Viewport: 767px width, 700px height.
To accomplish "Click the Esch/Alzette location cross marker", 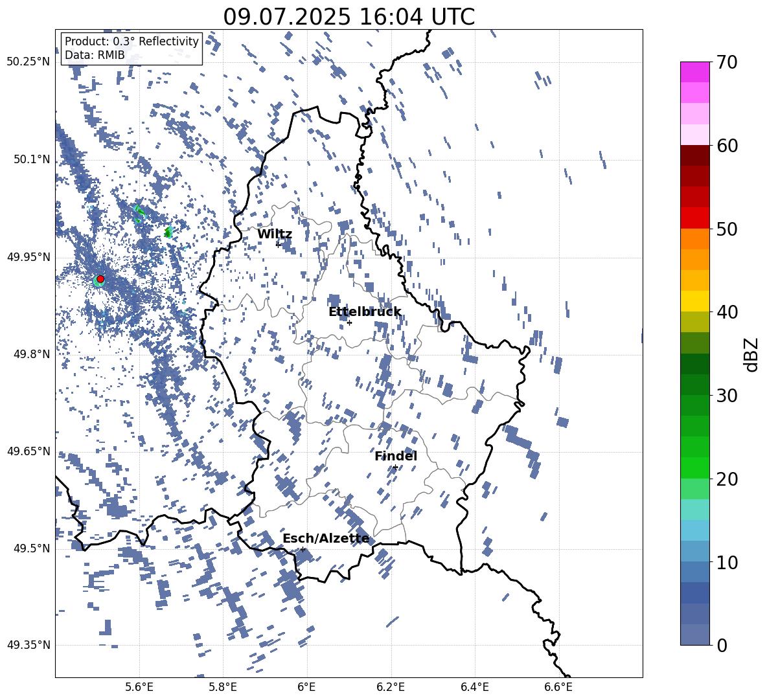I will (303, 549).
